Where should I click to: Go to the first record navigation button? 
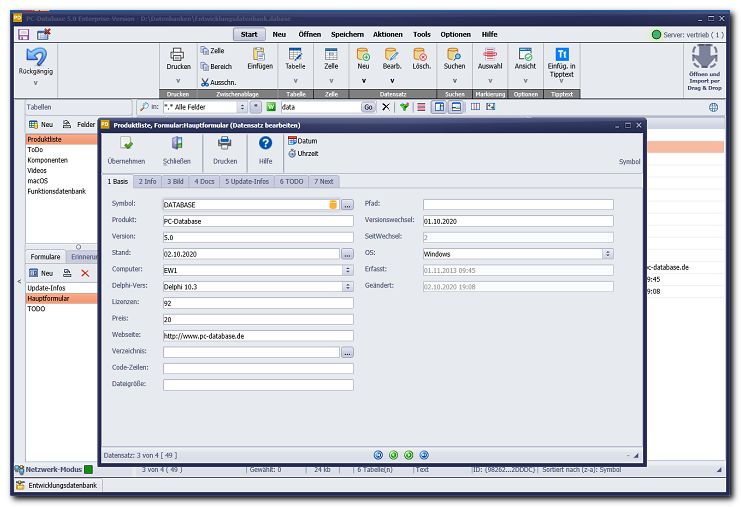[x=378, y=455]
